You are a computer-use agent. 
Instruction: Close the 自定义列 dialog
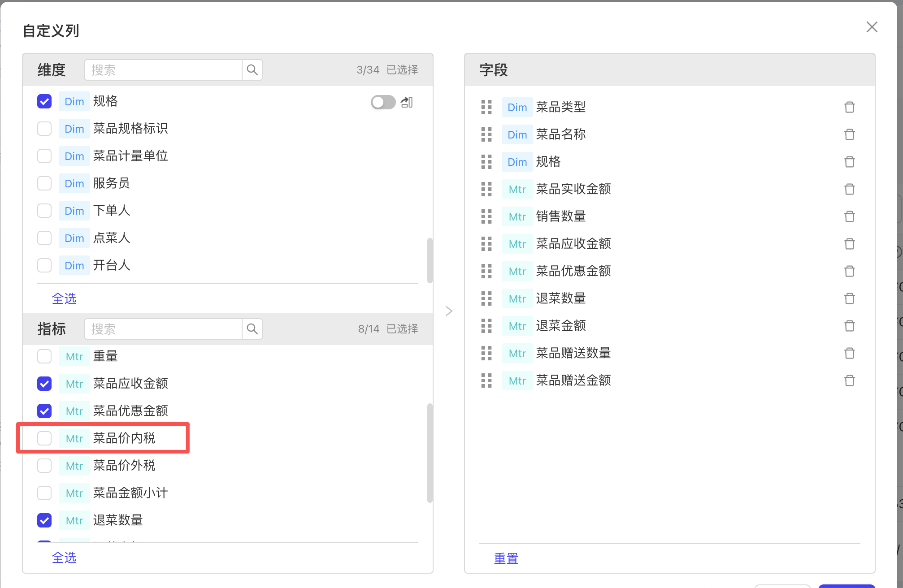[x=872, y=27]
